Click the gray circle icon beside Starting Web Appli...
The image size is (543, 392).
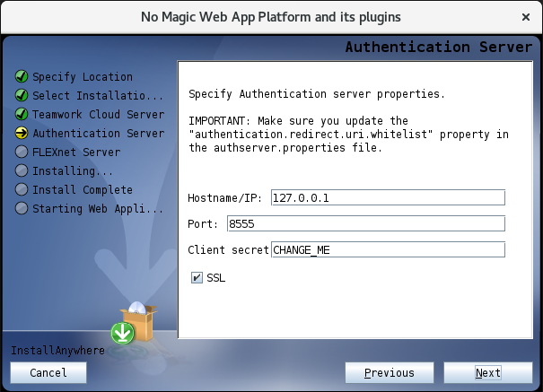22,208
